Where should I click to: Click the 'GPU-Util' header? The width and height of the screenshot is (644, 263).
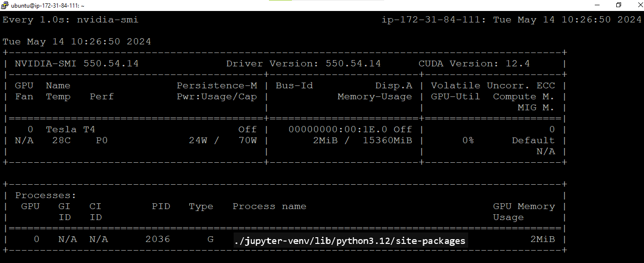pos(456,96)
